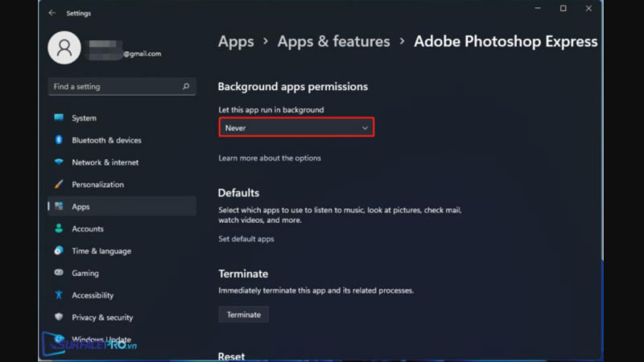
Task: Go to Apps & features breadcrumb
Action: point(333,41)
